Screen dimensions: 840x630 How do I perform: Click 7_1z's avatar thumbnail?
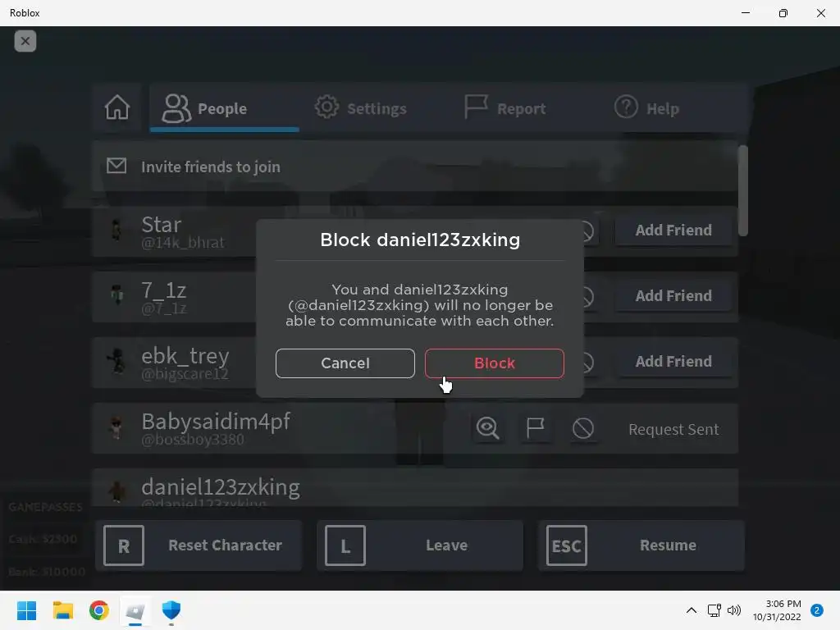[x=116, y=295]
